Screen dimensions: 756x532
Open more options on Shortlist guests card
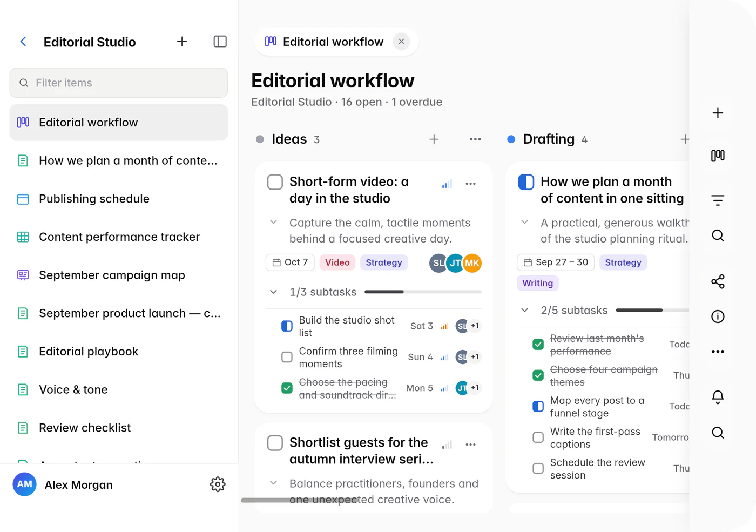tap(471, 445)
